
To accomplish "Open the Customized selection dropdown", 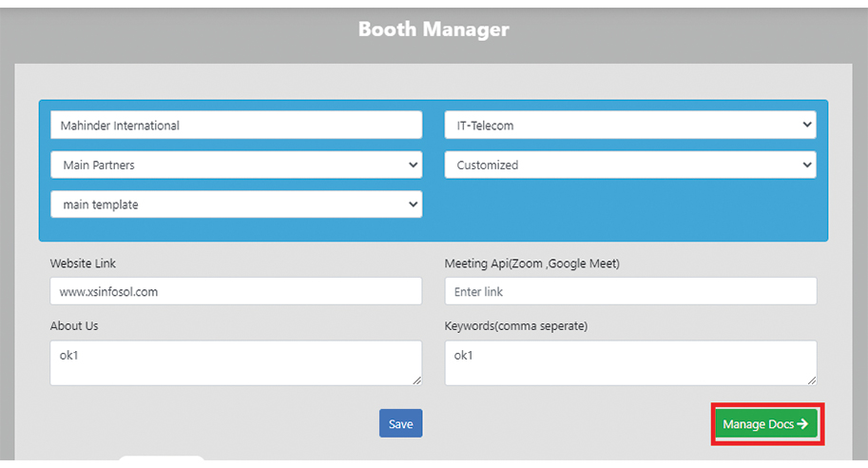I will [629, 165].
